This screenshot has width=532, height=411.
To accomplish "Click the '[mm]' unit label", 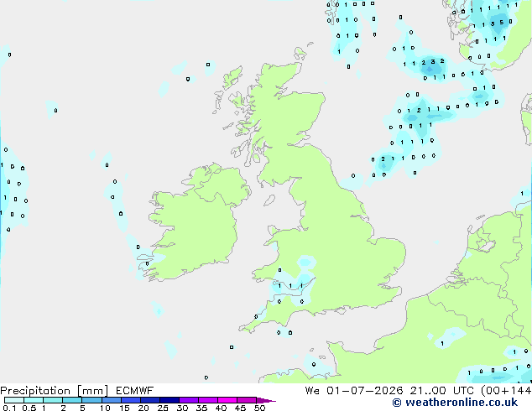I will [x=93, y=391].
